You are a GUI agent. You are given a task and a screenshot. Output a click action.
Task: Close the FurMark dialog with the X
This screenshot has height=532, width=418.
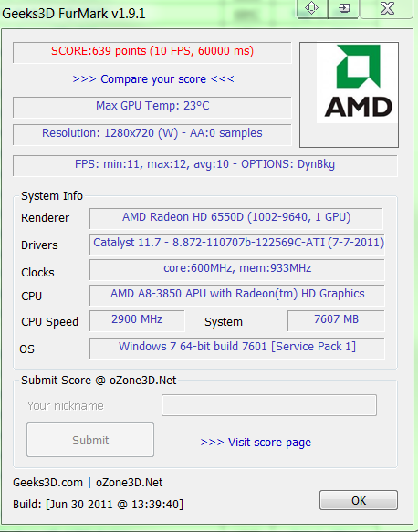[388, 8]
